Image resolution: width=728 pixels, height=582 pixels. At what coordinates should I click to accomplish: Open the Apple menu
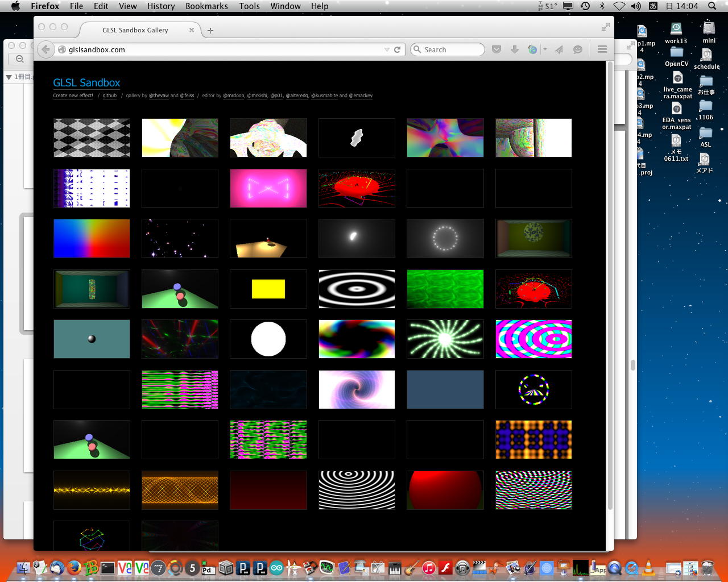(15, 6)
